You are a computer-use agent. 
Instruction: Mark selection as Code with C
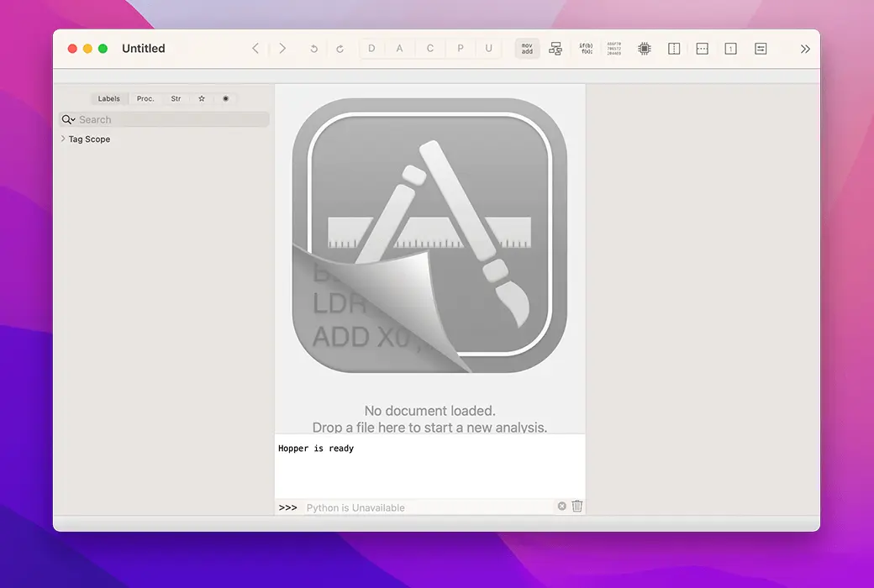430,49
